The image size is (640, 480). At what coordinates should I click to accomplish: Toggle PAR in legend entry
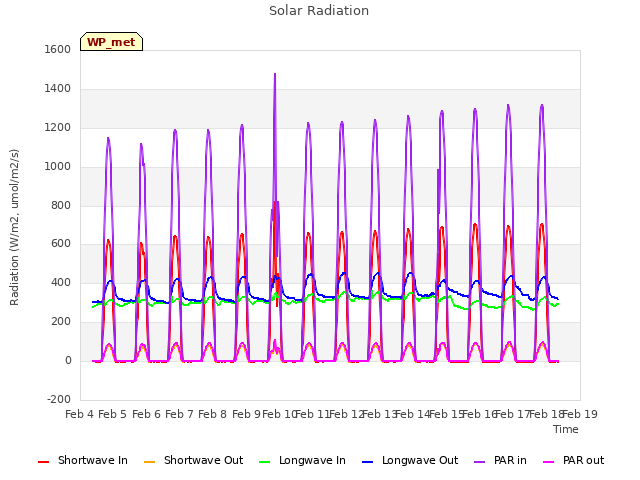[500, 460]
